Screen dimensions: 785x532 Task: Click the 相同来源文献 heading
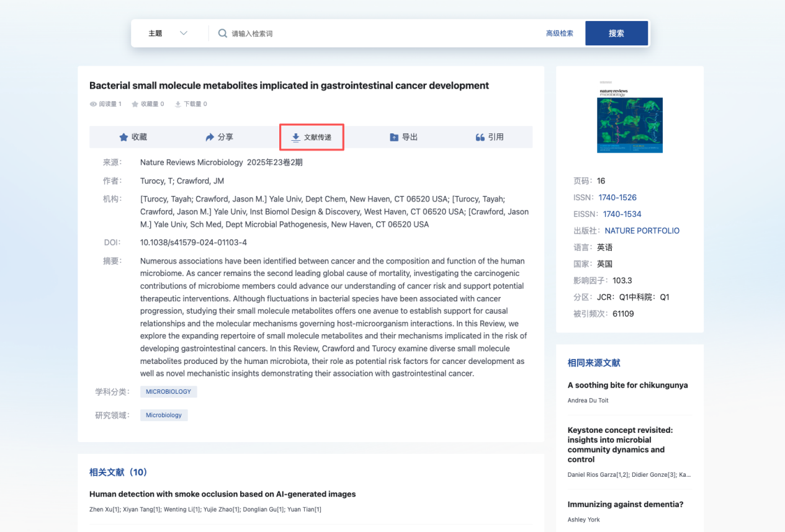(594, 363)
